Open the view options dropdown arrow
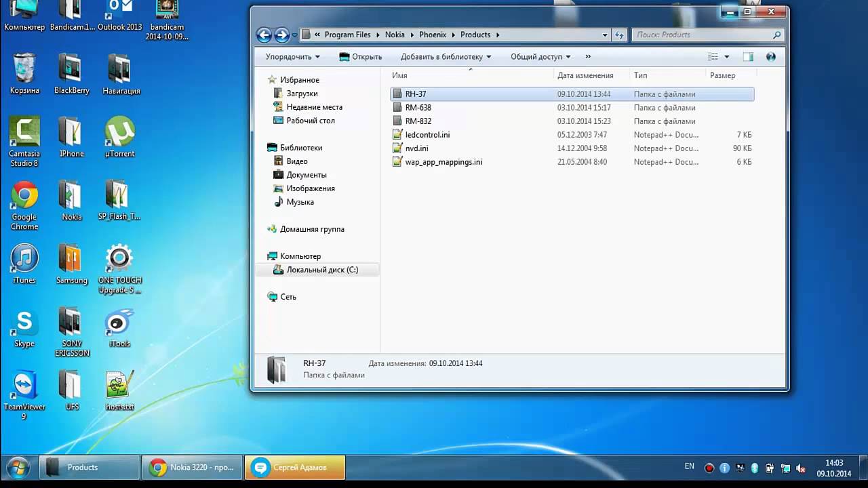Image resolution: width=868 pixels, height=488 pixels. click(727, 57)
